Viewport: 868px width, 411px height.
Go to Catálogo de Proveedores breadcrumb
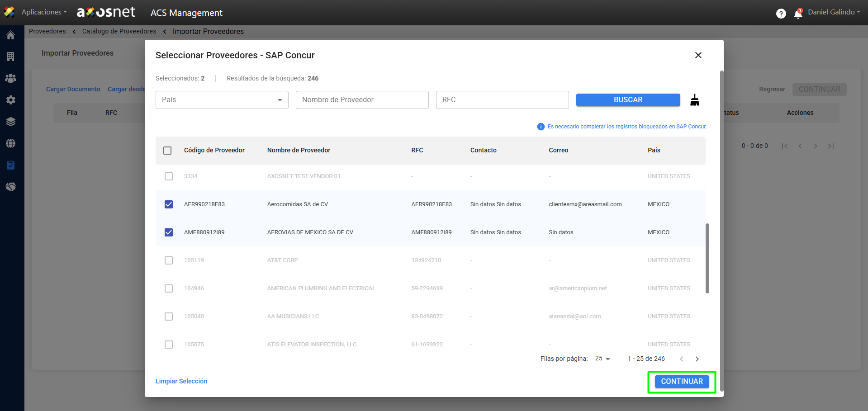(x=119, y=31)
